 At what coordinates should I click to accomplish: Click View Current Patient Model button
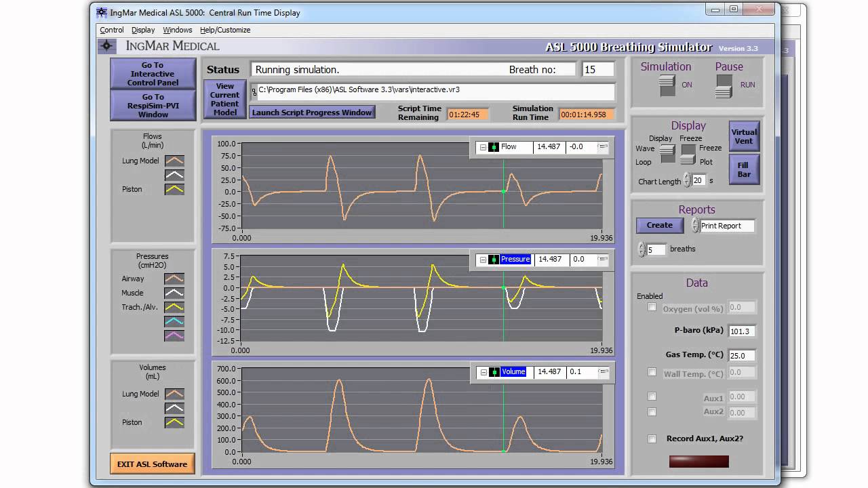pyautogui.click(x=225, y=100)
